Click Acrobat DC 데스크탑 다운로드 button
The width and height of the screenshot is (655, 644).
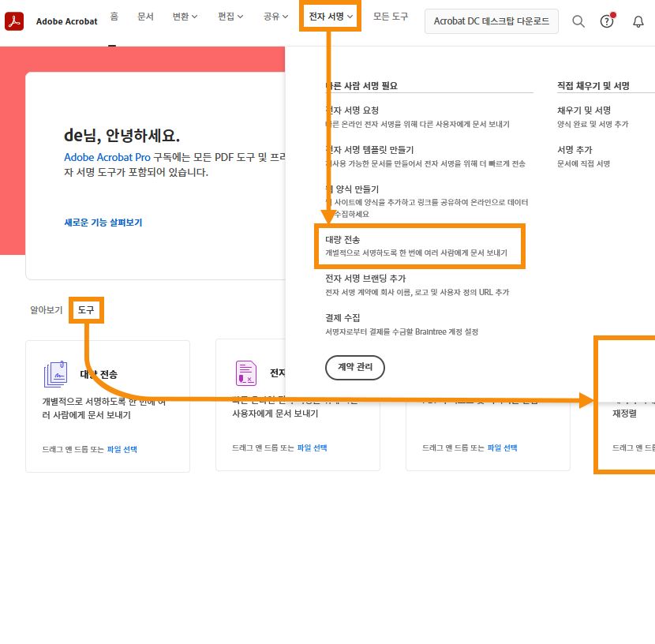491,21
